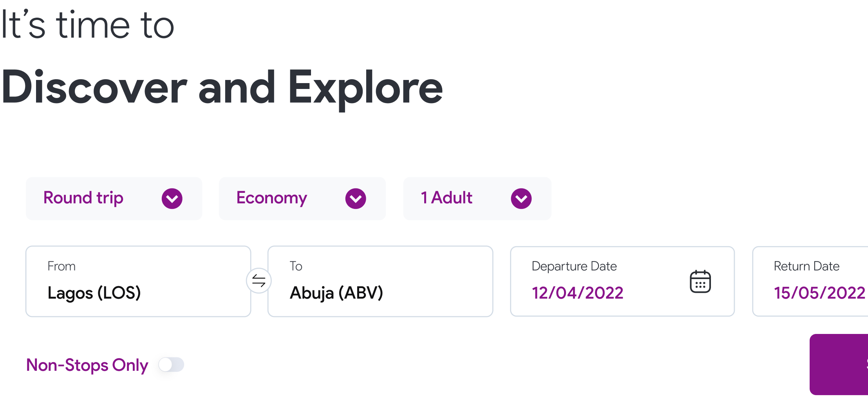Select the departure date 12/04/2022
The width and height of the screenshot is (868, 419).
click(577, 293)
